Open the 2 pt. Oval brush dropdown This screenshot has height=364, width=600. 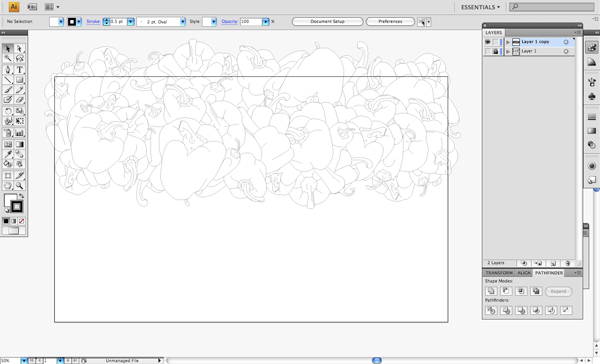[183, 22]
